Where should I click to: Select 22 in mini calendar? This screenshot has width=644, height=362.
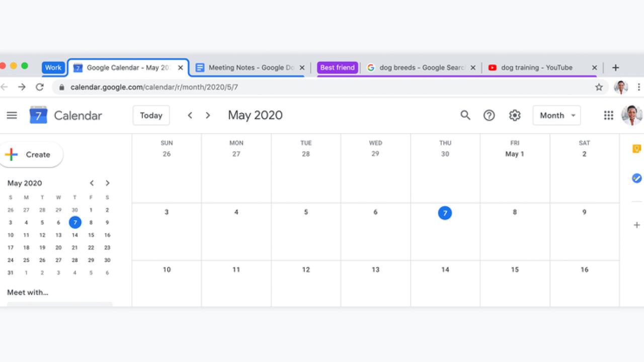[x=91, y=247]
